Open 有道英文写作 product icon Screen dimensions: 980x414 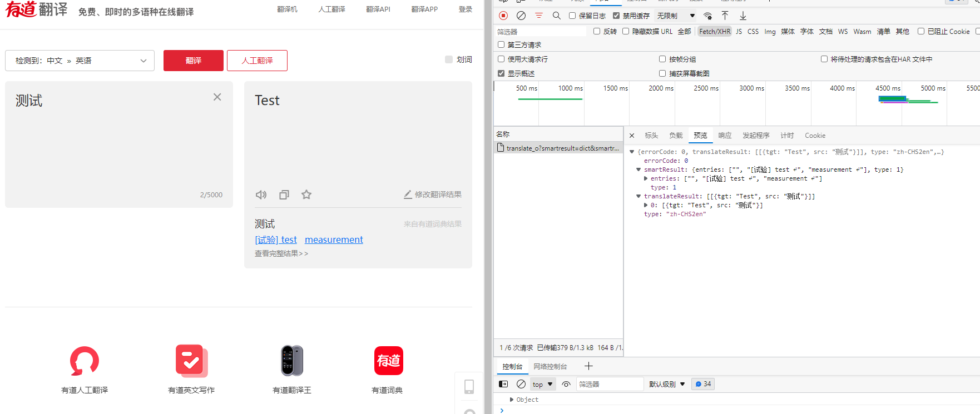(x=191, y=361)
